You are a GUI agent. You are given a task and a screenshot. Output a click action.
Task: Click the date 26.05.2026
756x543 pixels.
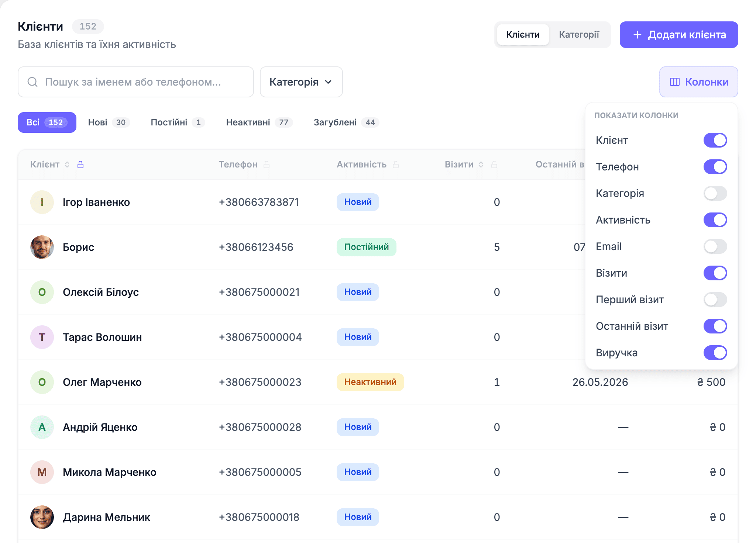point(600,382)
